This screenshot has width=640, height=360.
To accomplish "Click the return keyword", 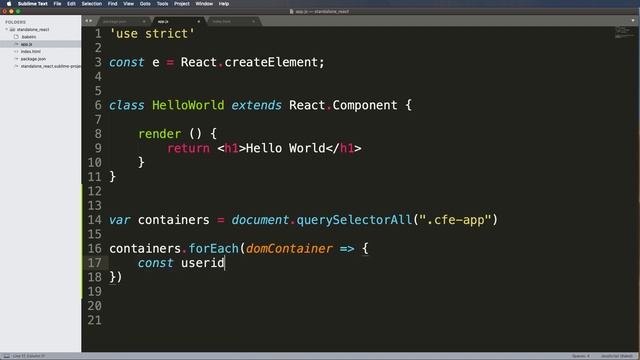I will [x=188, y=148].
